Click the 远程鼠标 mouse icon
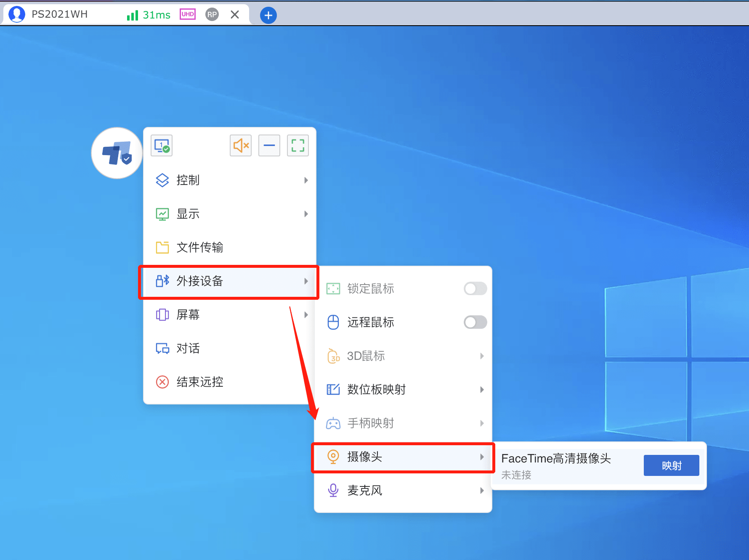The height and width of the screenshot is (560, 749). tap(333, 322)
